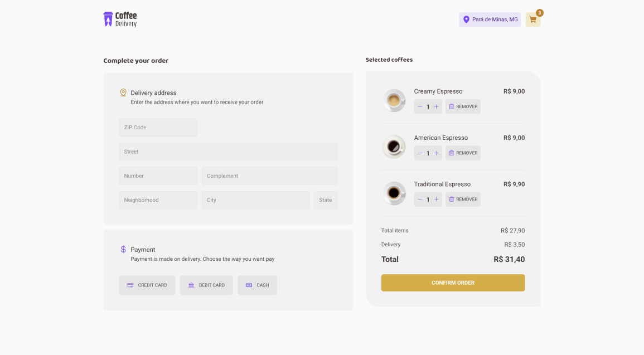
Task: Click the Payment dollar sign icon
Action: coord(123,249)
